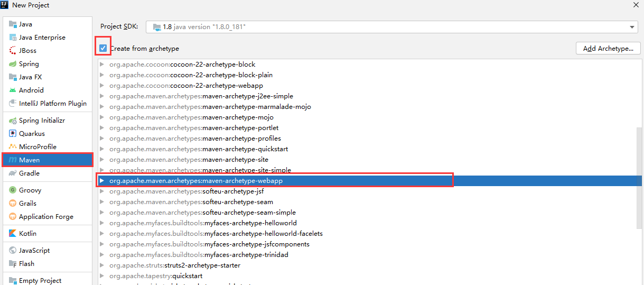644x285 pixels.
Task: Expand myfaces-archetype-helloworld arrow
Action: (x=102, y=223)
